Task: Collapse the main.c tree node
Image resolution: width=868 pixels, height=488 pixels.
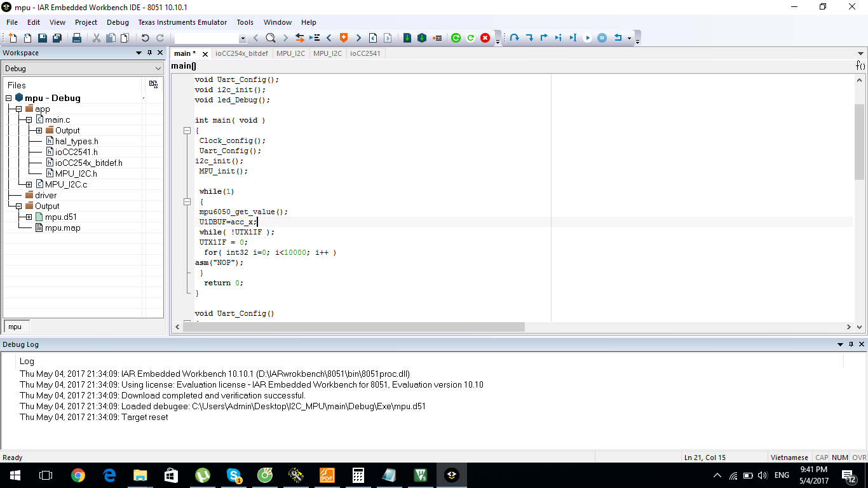Action: click(29, 120)
